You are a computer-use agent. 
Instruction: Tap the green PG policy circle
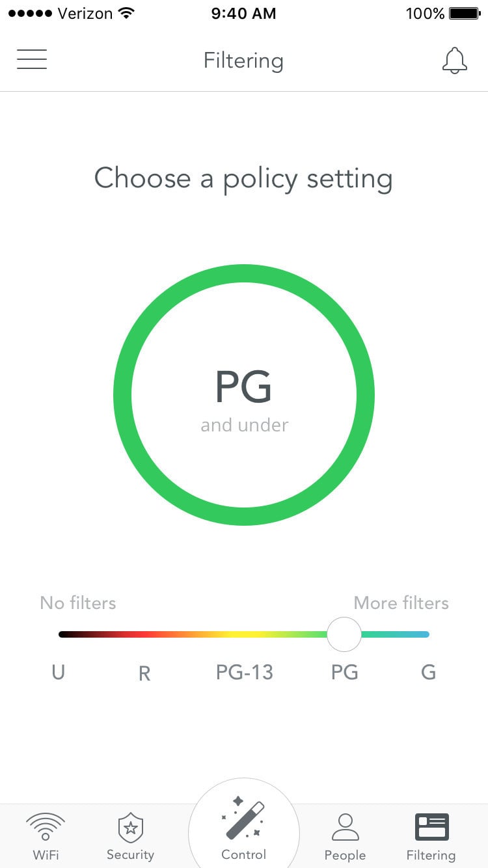click(x=244, y=395)
